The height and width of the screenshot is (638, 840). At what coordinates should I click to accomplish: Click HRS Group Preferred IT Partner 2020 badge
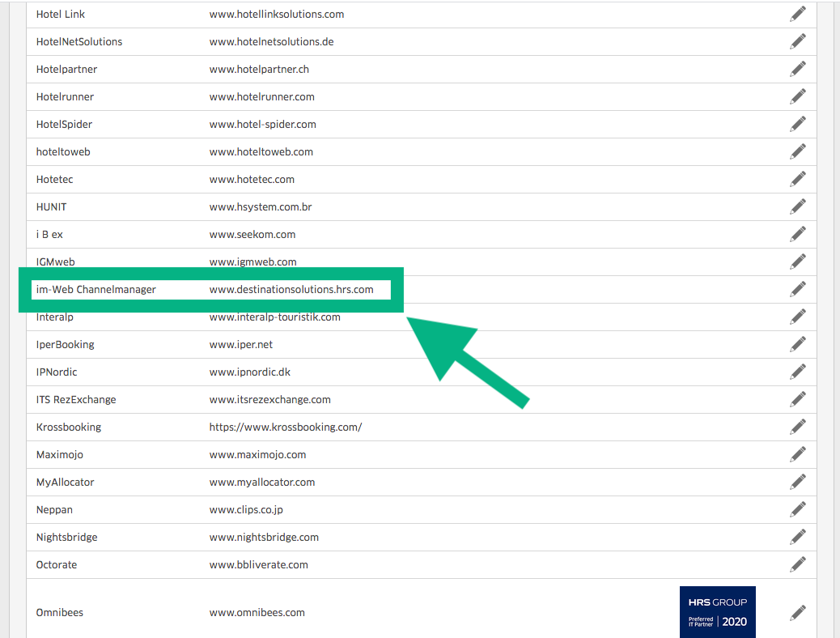(x=717, y=612)
